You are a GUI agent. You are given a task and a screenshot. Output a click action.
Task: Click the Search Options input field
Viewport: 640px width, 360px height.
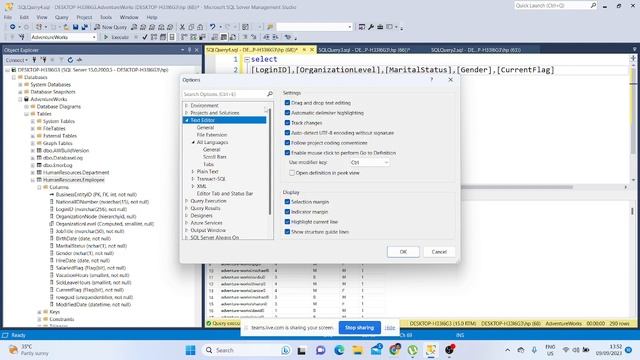[x=224, y=94]
